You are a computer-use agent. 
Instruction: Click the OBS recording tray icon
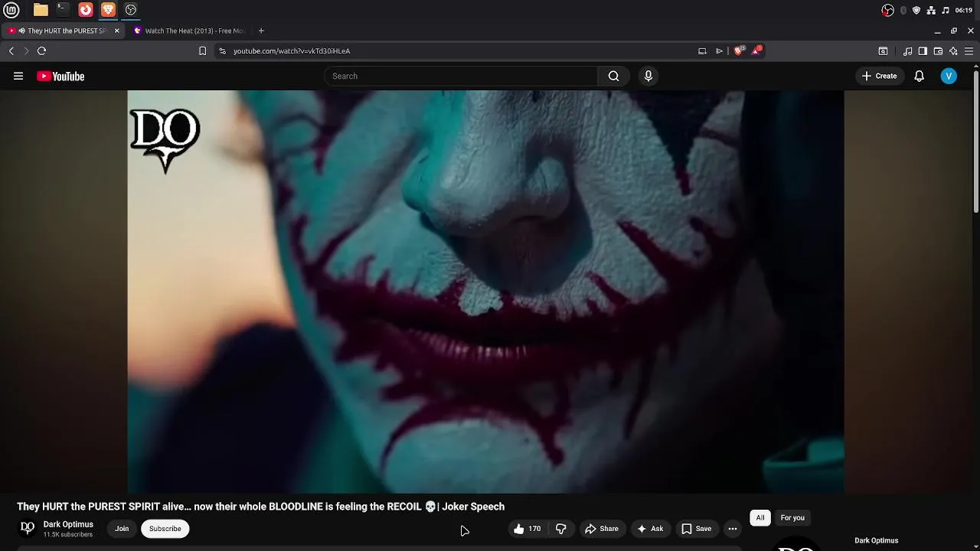pos(887,10)
